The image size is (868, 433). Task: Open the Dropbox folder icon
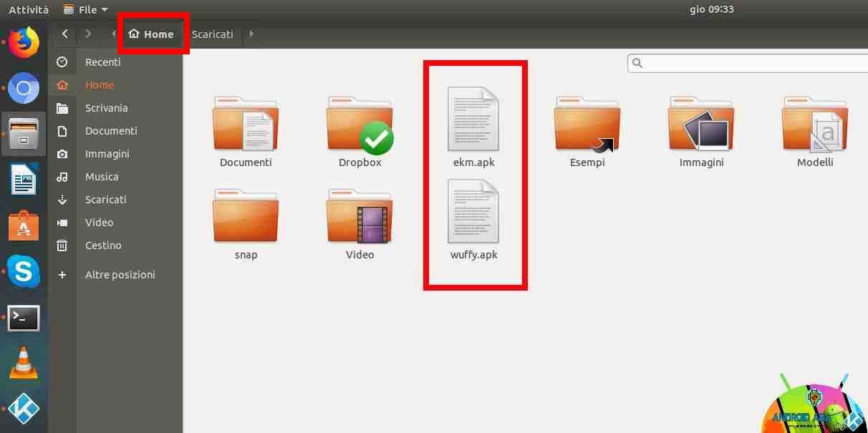point(360,124)
